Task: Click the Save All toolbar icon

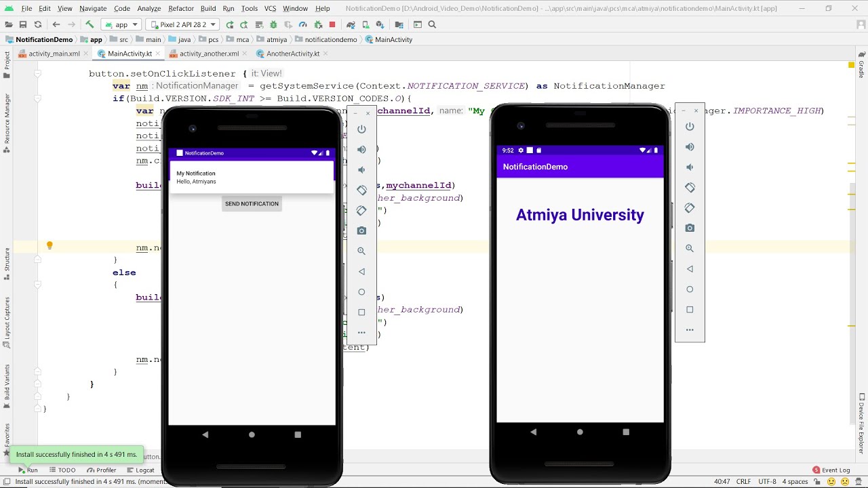Action: [x=23, y=24]
